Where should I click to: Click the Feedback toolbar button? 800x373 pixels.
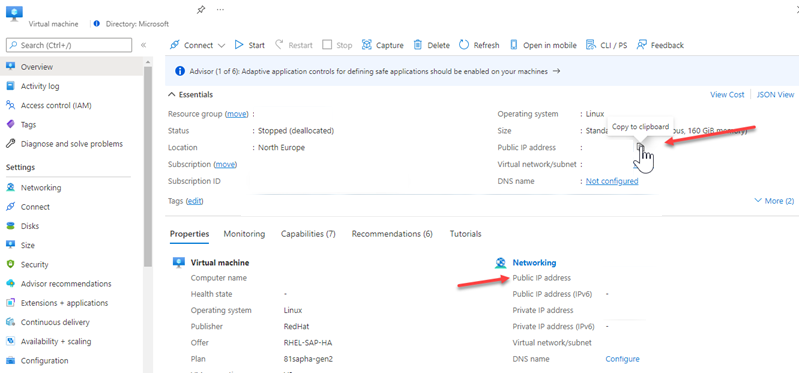tap(660, 45)
